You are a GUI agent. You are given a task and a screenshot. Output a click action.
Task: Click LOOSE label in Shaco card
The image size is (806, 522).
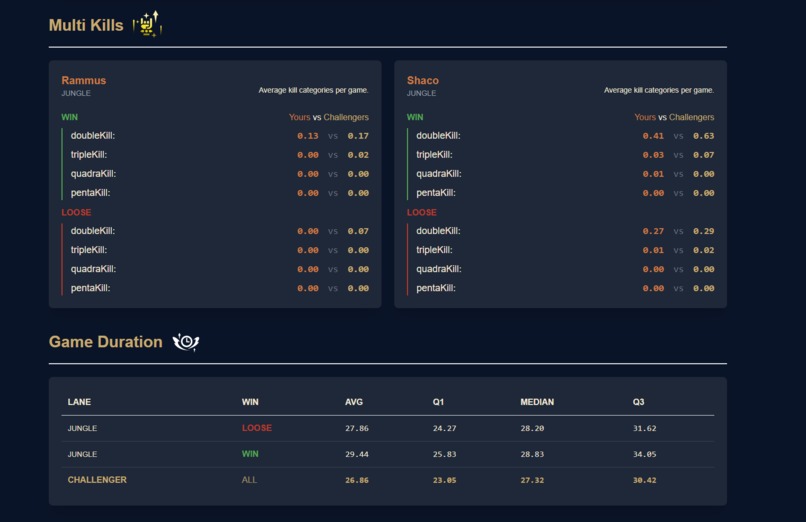(422, 212)
